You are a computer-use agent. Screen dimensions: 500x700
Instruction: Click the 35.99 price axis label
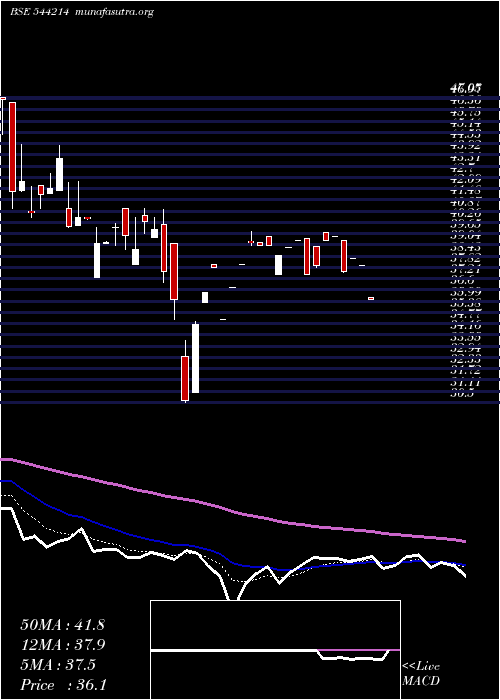[465, 293]
